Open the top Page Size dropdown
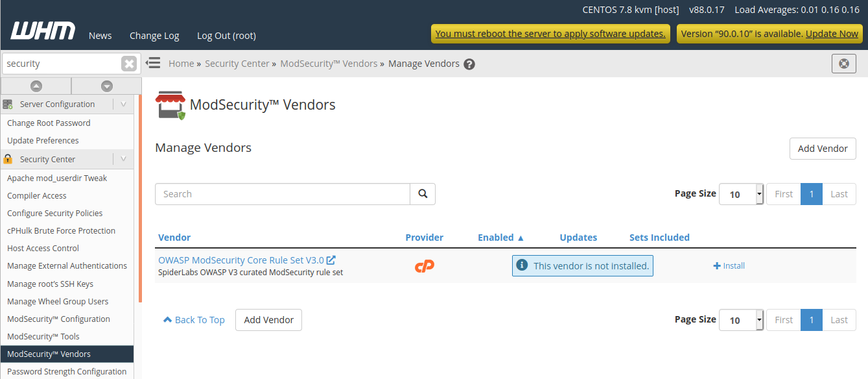The width and height of the screenshot is (868, 379). 742,194
